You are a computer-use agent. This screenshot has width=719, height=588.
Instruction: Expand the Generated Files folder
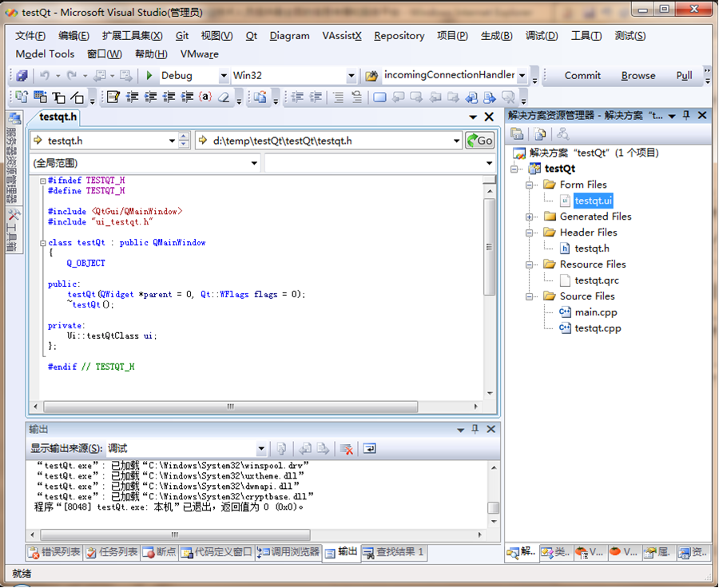(530, 217)
